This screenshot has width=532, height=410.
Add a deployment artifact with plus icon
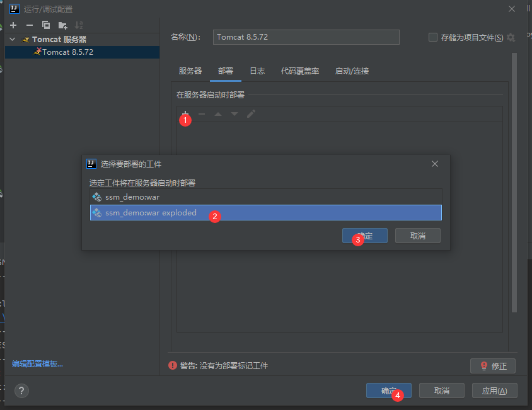[185, 114]
